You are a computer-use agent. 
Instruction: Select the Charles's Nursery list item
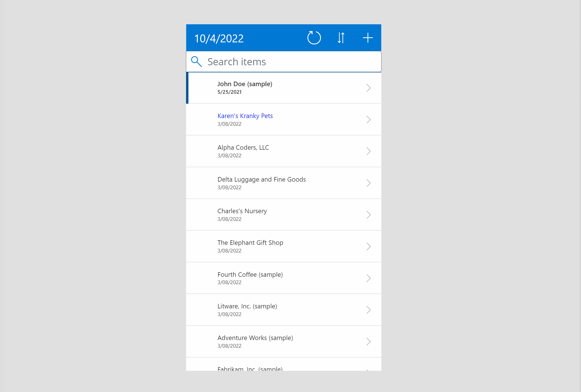pyautogui.click(x=283, y=214)
